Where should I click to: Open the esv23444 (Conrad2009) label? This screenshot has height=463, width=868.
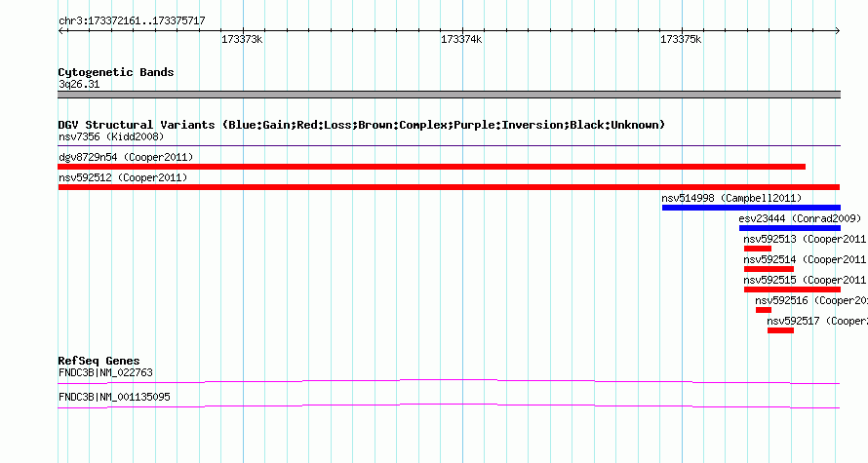click(x=800, y=218)
